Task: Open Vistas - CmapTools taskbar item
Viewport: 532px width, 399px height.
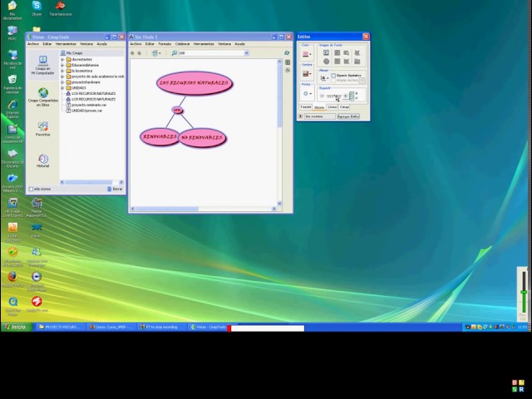Action: pos(209,327)
